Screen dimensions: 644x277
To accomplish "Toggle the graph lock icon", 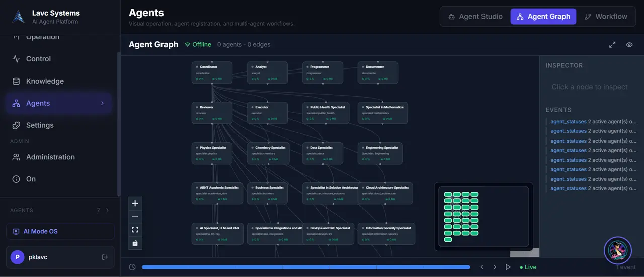I will coord(135,243).
